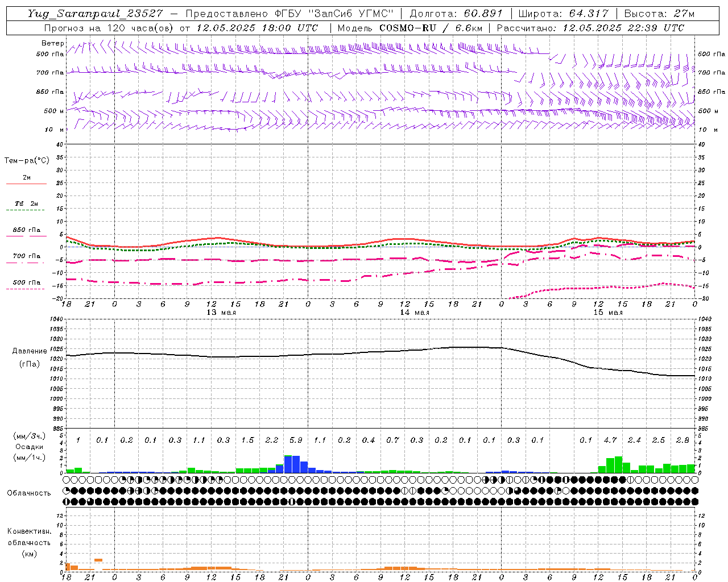Click the Тем-ра(°C) axis label
This screenshot has height=582, width=728.
27,161
